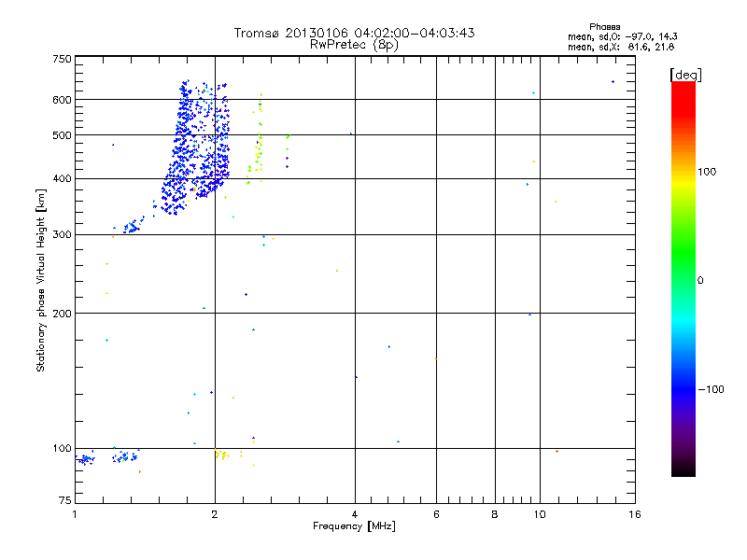The height and width of the screenshot is (560, 747).
Task: Click the colorbar tick label '100'
Action: 707,172
